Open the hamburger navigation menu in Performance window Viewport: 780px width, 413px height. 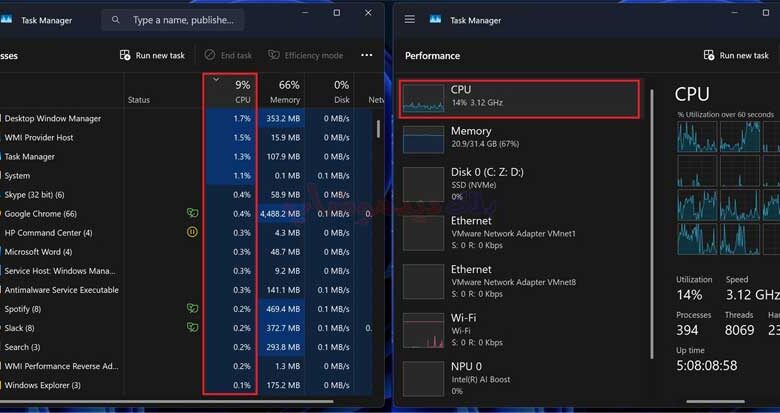point(409,19)
